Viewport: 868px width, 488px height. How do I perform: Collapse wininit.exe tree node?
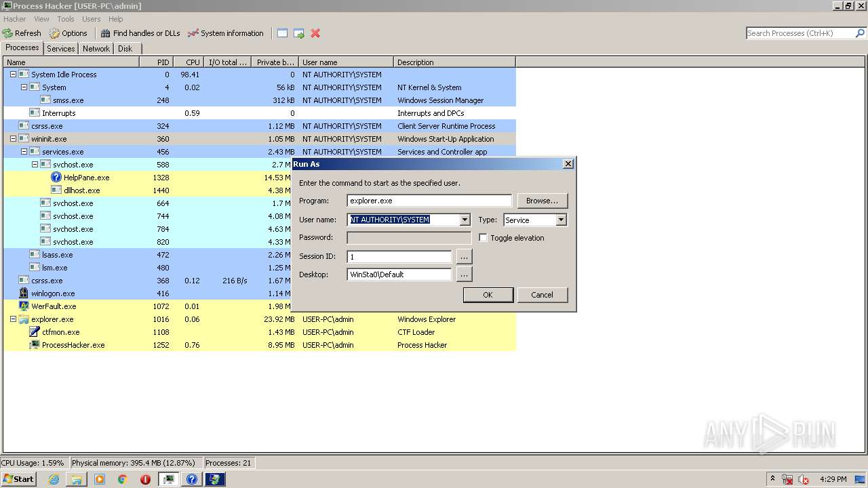13,139
